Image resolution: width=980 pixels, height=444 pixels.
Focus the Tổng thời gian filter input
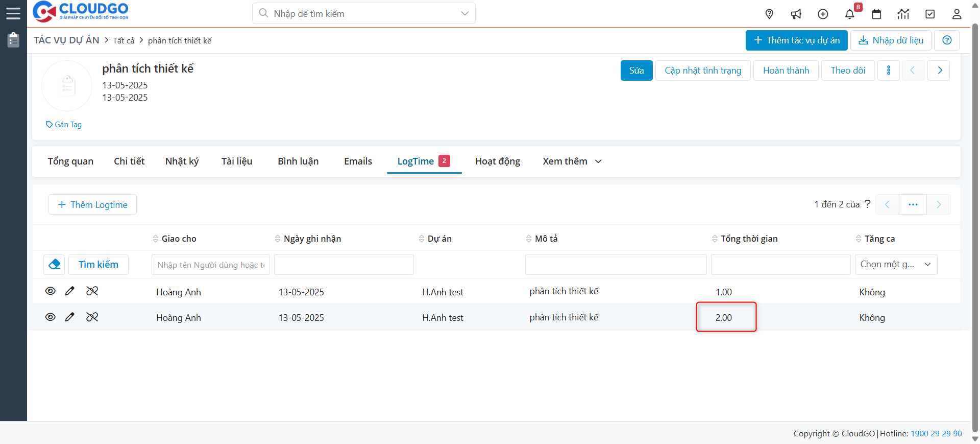780,265
